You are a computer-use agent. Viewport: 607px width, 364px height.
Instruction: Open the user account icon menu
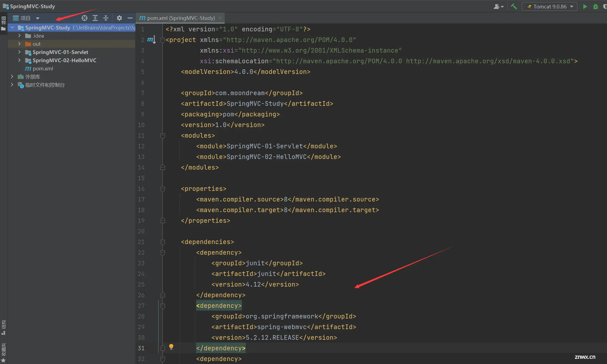[498, 7]
